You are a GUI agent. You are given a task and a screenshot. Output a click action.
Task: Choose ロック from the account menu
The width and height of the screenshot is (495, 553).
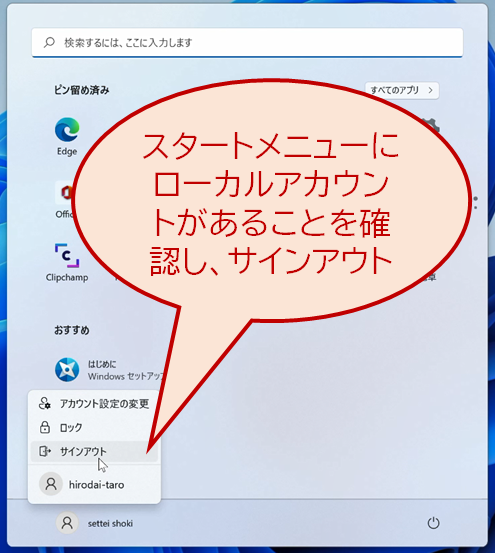coord(94,427)
